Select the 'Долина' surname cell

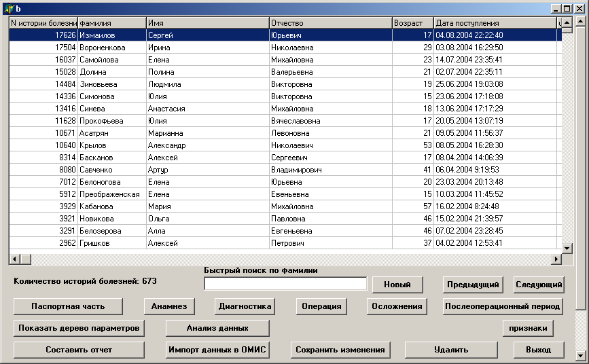click(112, 72)
